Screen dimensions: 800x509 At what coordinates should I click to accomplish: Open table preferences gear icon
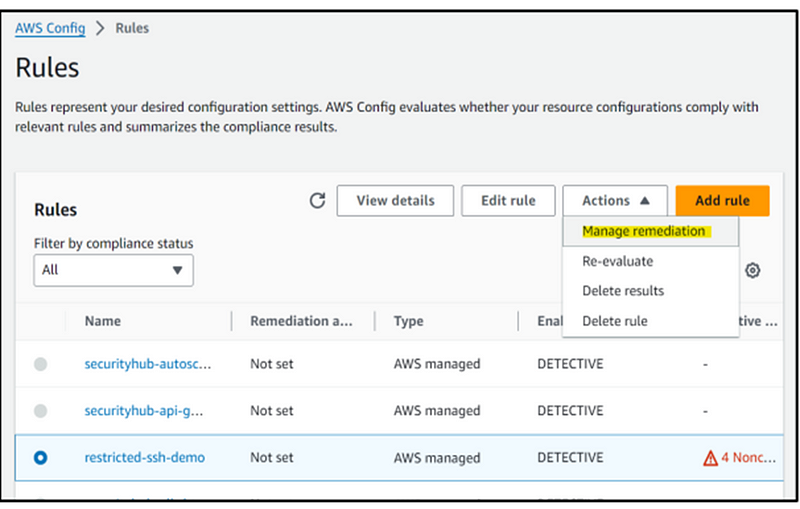(753, 270)
